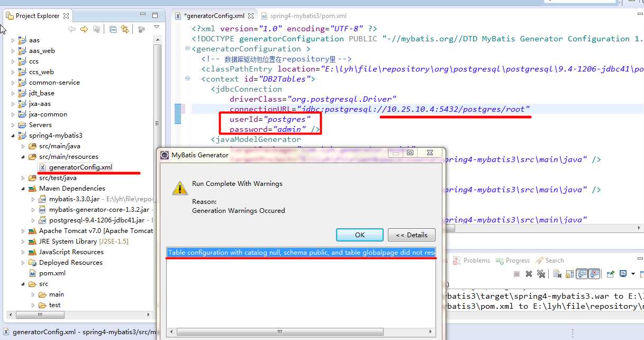Expand the ccs_web project node

tap(14, 72)
